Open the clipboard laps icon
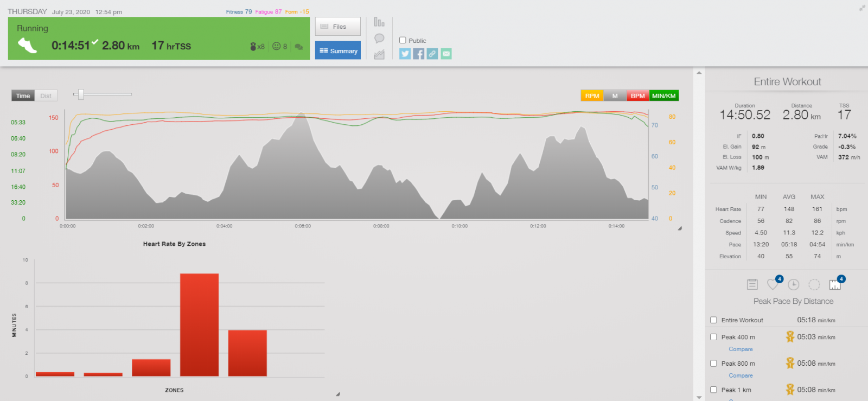This screenshot has height=401, width=868. [752, 284]
